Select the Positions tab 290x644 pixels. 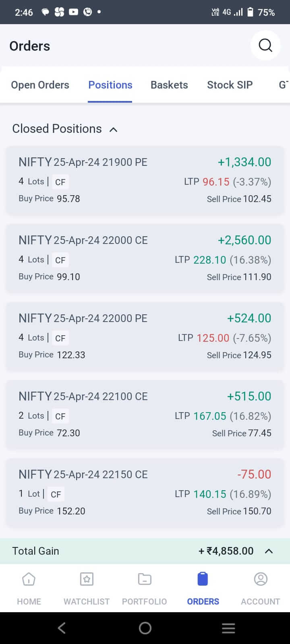click(x=110, y=85)
